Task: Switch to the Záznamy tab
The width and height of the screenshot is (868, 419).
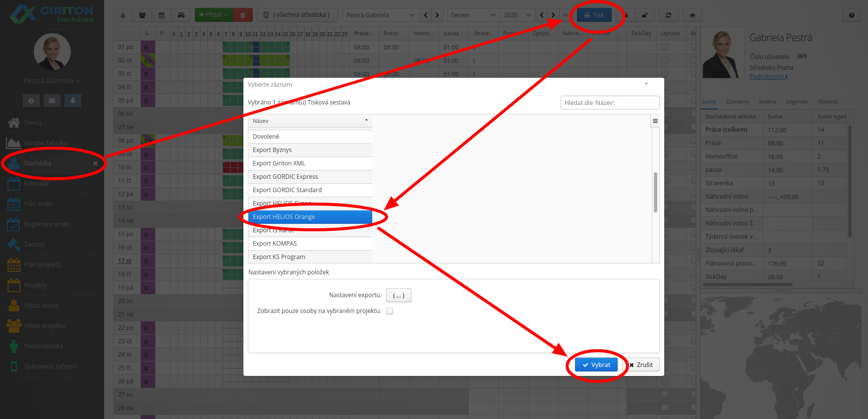Action: click(x=737, y=102)
